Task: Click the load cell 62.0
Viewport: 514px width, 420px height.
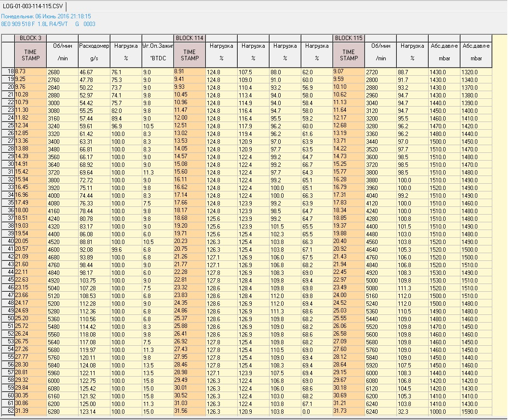Action: pos(317,72)
